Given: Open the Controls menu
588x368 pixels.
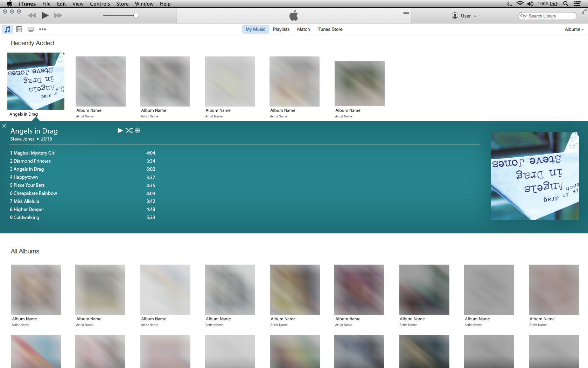Looking at the screenshot, I should [100, 4].
